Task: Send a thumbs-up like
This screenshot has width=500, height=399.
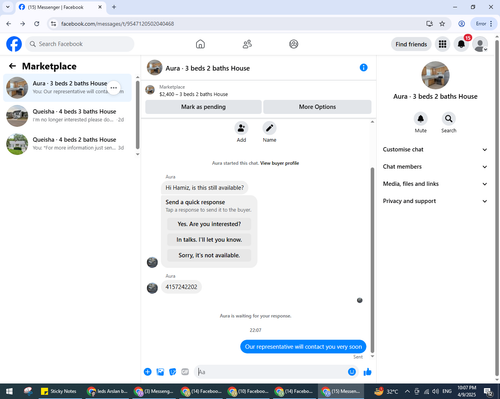Action: click(367, 372)
